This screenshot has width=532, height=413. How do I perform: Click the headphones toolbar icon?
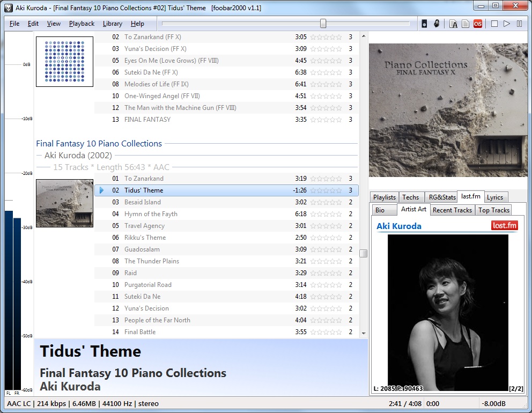[437, 24]
